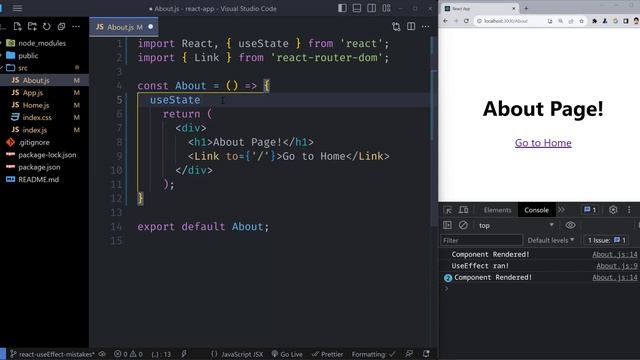Click browser forward arrow
Screen dimensions: 640x360
pyautogui.click(x=456, y=21)
